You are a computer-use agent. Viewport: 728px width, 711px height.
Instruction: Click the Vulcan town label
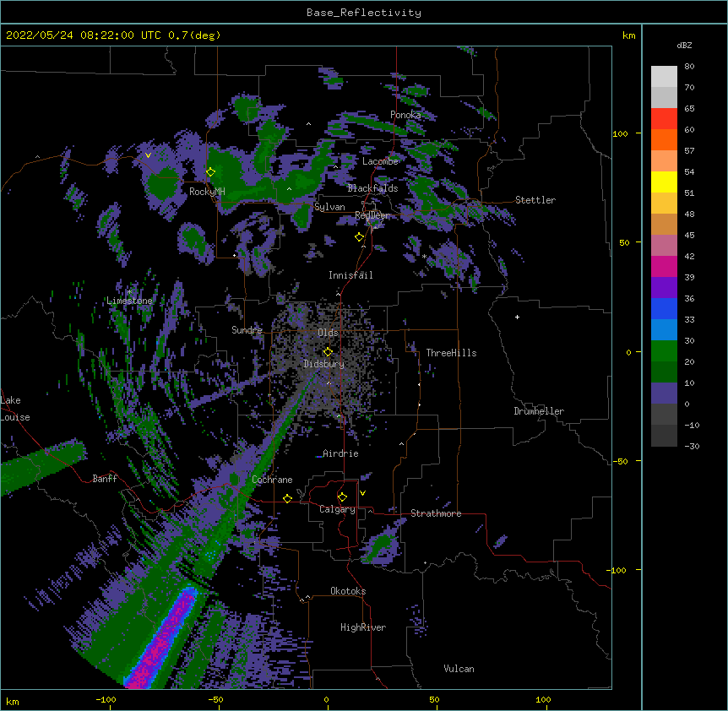(459, 669)
